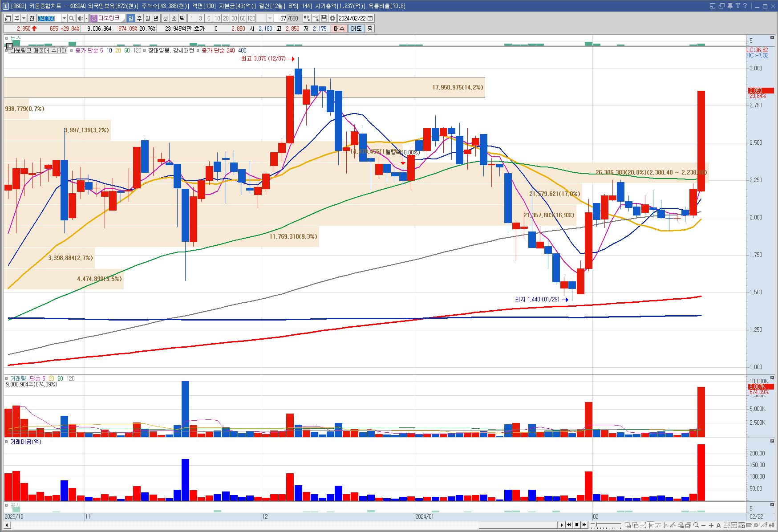Toggle the 전 button next to stock code

pyautogui.click(x=32, y=18)
